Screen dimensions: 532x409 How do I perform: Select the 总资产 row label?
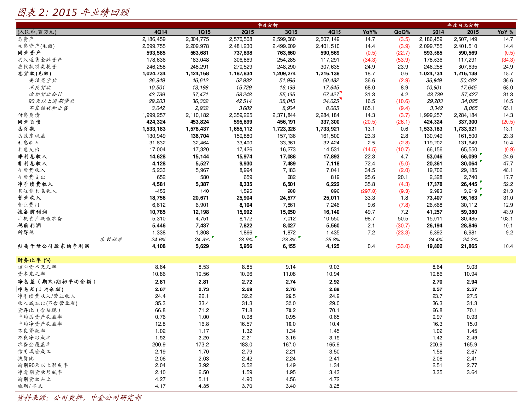pyautogui.click(x=25, y=39)
